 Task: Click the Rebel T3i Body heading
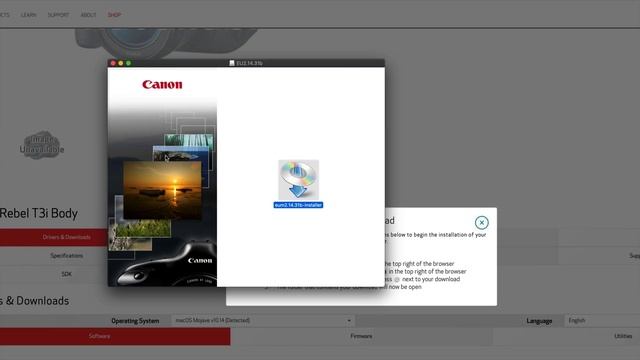(39, 213)
